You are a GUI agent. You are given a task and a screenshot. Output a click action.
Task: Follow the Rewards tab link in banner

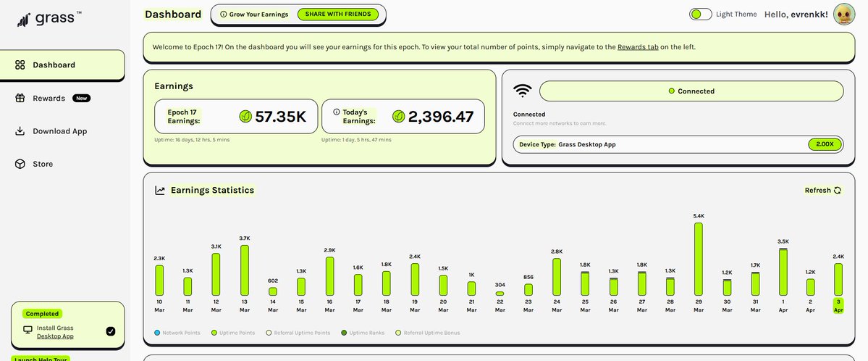[638, 47]
